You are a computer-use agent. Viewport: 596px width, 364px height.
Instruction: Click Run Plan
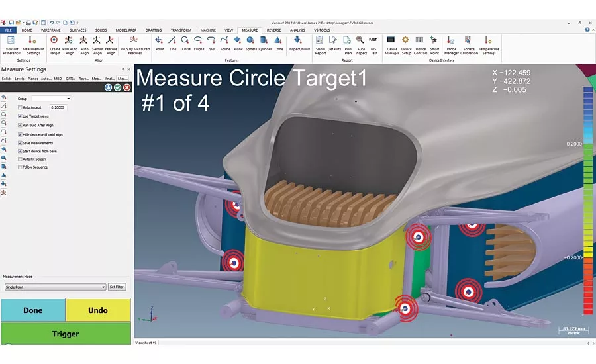pyautogui.click(x=348, y=46)
